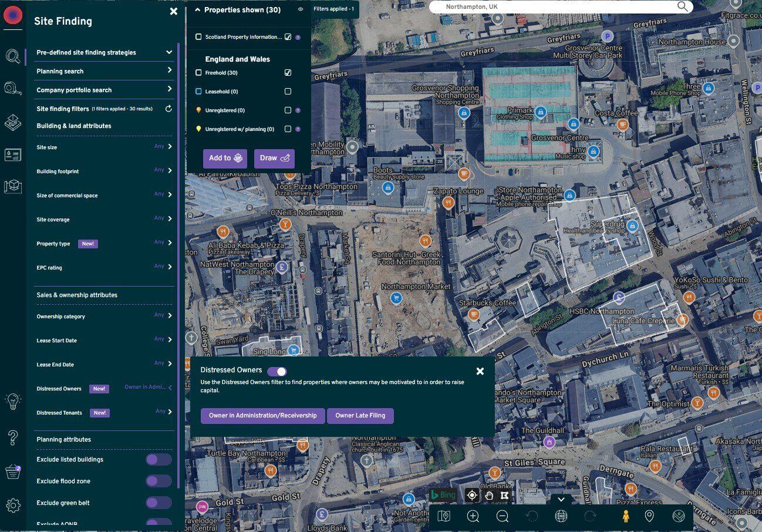Switch to 3D globe view
The width and height of the screenshot is (762, 532).
pos(561,516)
